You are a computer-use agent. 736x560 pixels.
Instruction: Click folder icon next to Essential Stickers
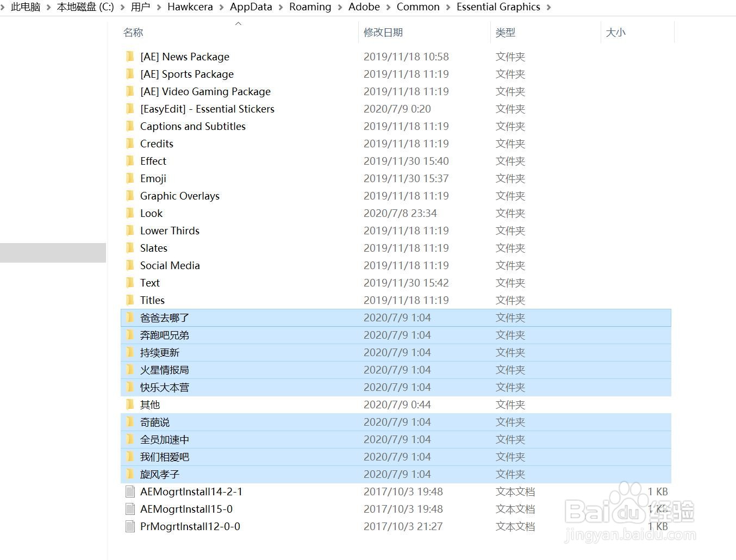[130, 109]
